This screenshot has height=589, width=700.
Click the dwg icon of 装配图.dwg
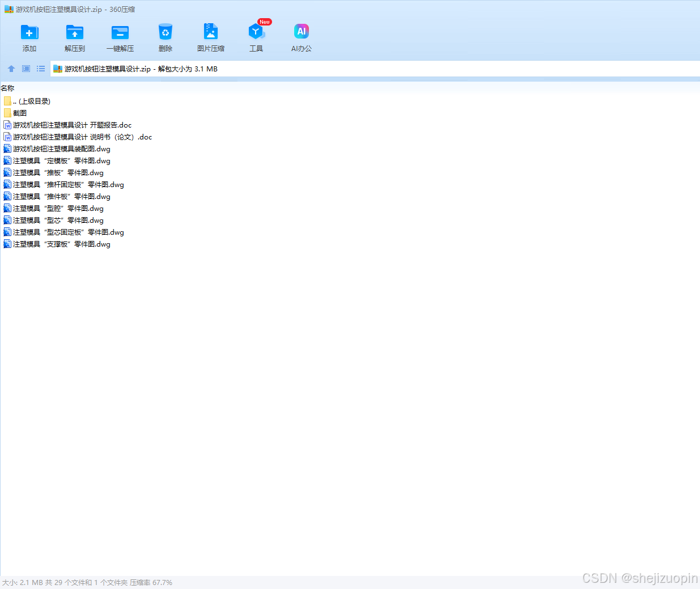(7, 149)
